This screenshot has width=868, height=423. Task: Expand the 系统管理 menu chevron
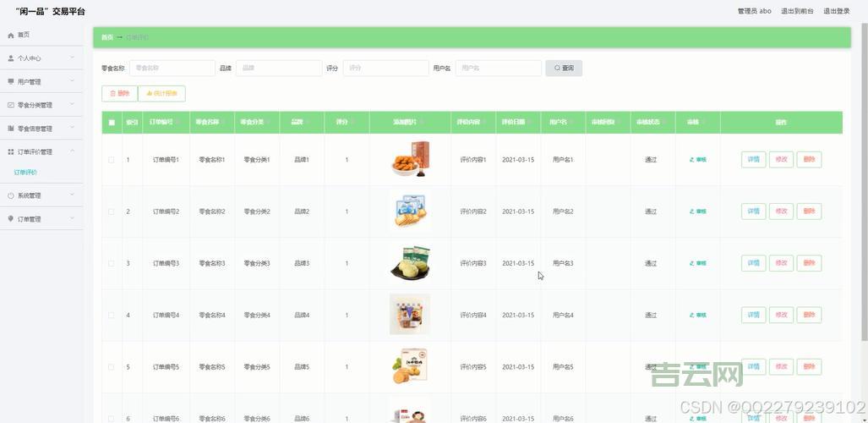pos(72,195)
